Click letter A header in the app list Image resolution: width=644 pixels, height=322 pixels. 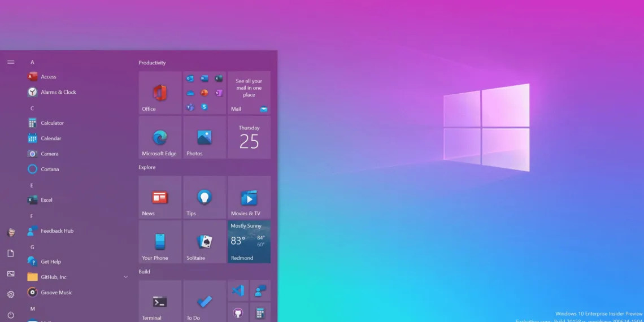tap(32, 62)
